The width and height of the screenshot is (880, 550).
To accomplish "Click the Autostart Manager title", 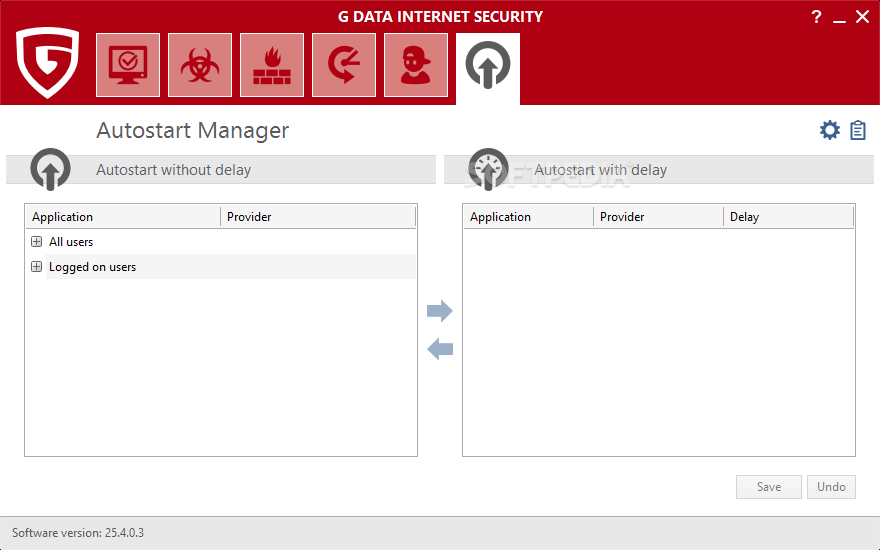I will (x=192, y=130).
